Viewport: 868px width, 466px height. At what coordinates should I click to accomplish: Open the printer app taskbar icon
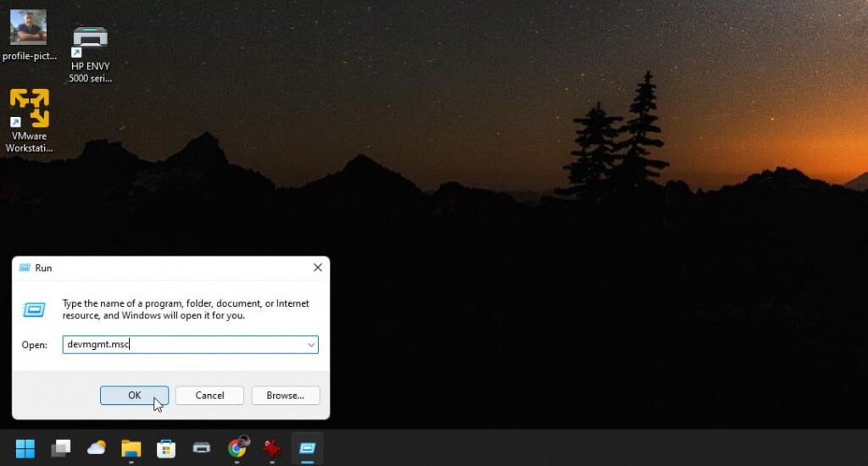point(202,448)
